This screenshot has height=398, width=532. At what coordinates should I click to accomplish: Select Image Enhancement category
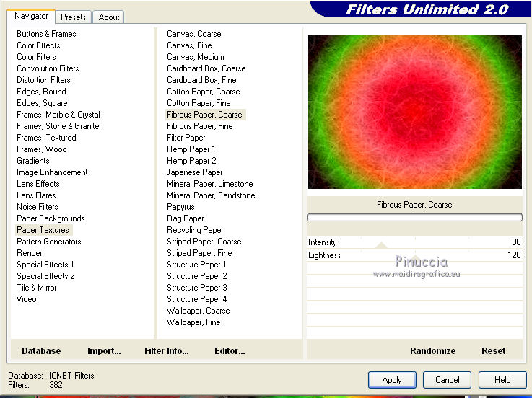(52, 172)
